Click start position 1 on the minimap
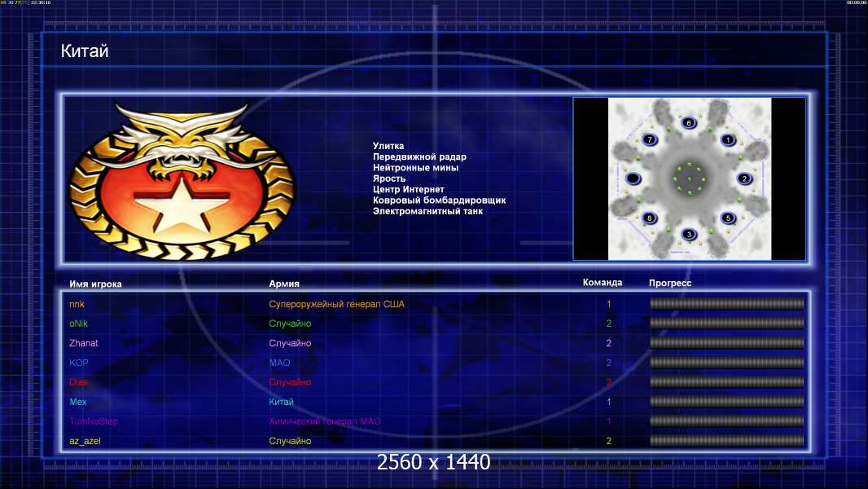Viewport: 868px width, 489px height. coord(728,140)
